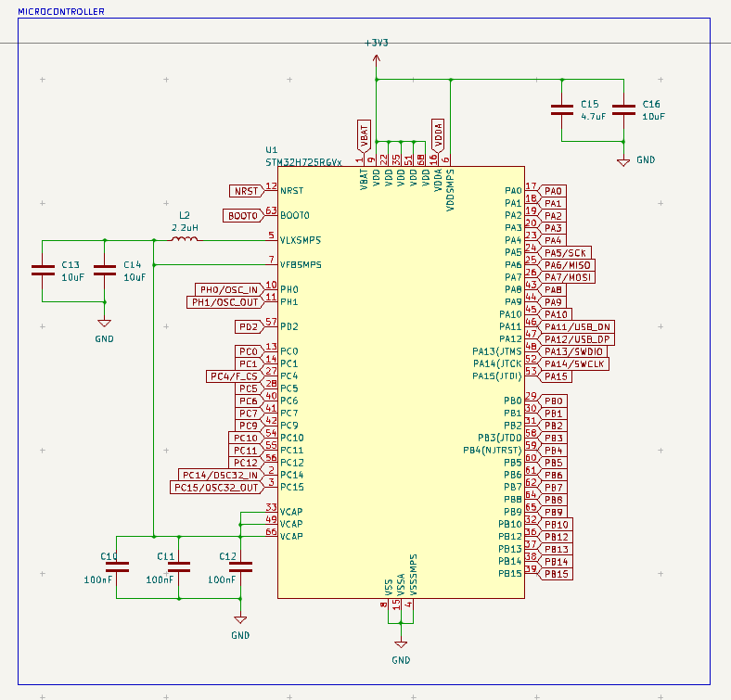Click the PB4(NJTRST) pin name

493,451
